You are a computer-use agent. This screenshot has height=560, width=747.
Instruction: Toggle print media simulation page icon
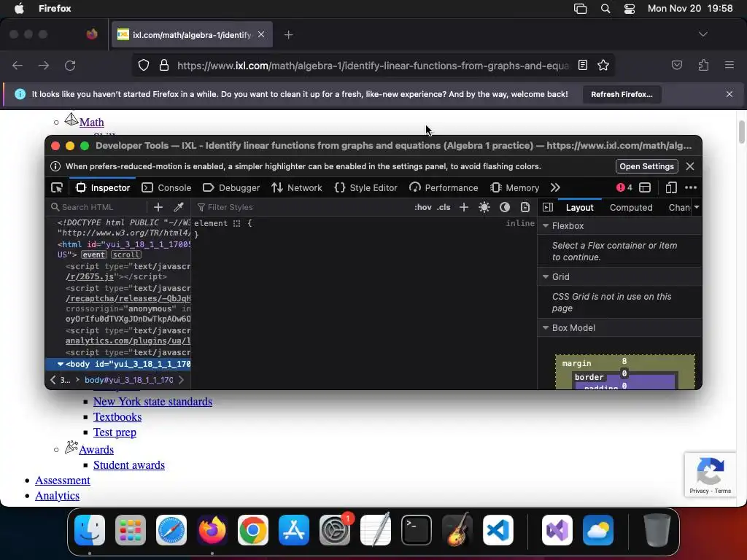525,207
